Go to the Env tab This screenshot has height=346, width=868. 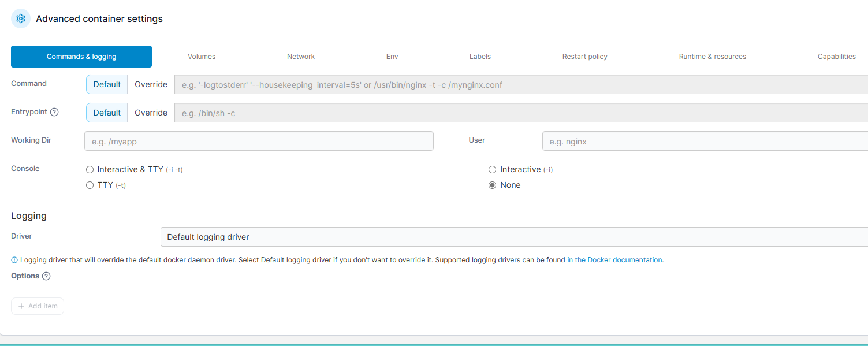pos(392,57)
